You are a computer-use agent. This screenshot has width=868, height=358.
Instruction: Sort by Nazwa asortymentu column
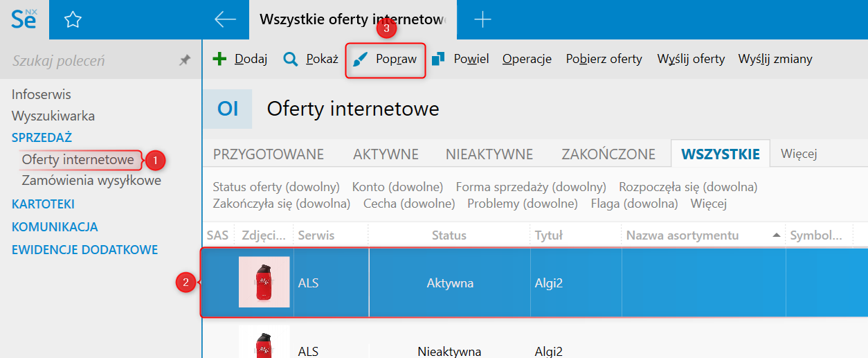tap(703, 235)
